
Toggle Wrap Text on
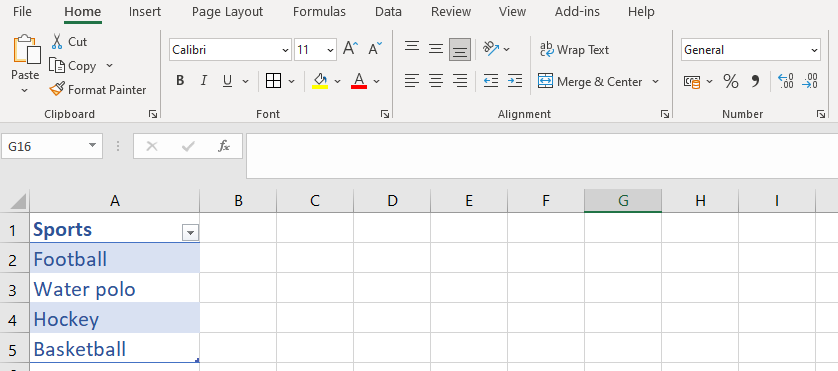pyautogui.click(x=575, y=50)
